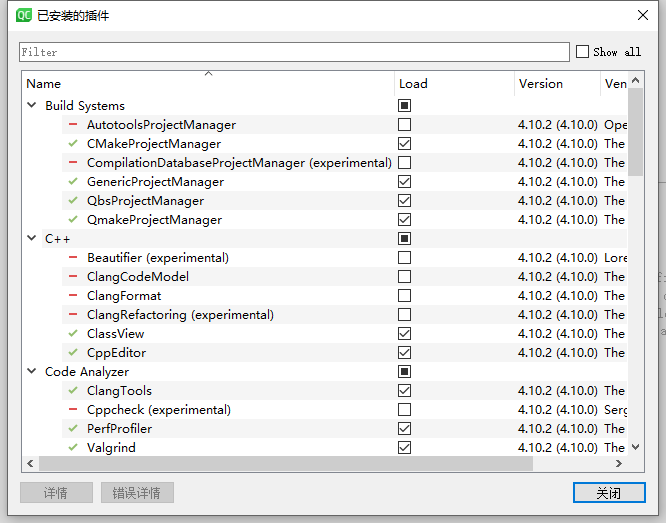Disable GenericProjectManager load checkbox

[x=404, y=181]
